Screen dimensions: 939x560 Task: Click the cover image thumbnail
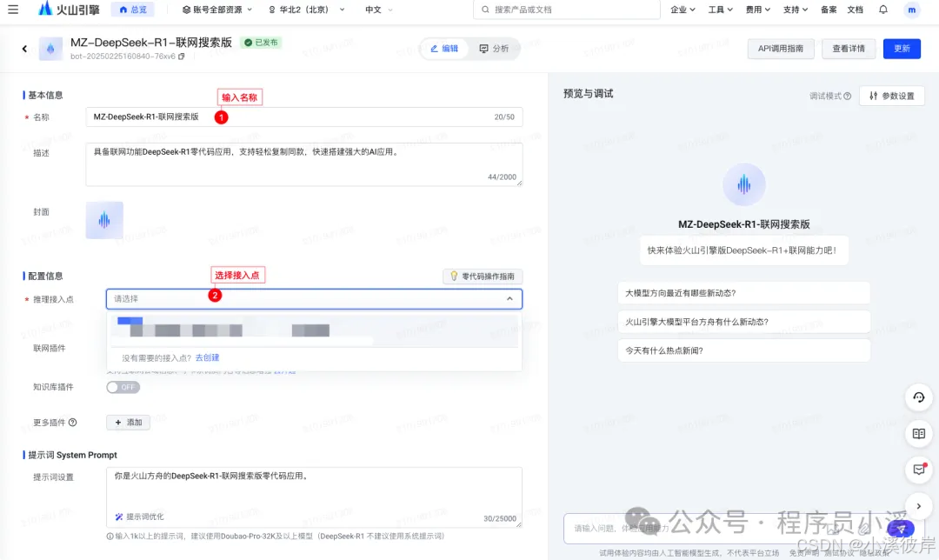click(104, 220)
